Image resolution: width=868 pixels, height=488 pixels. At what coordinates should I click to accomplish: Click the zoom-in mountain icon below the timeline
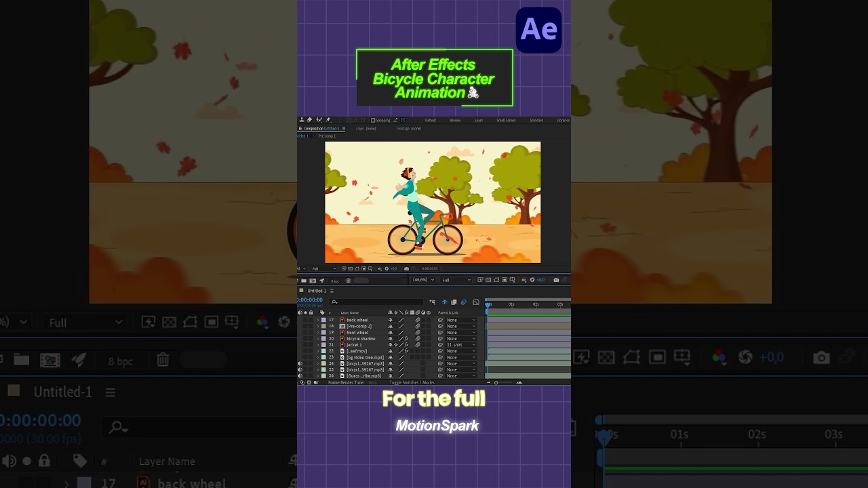519,382
